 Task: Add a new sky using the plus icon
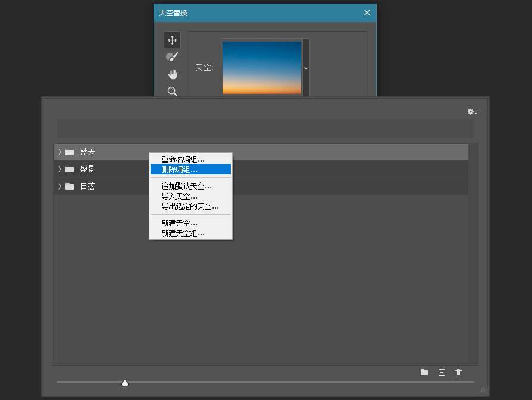tap(442, 373)
